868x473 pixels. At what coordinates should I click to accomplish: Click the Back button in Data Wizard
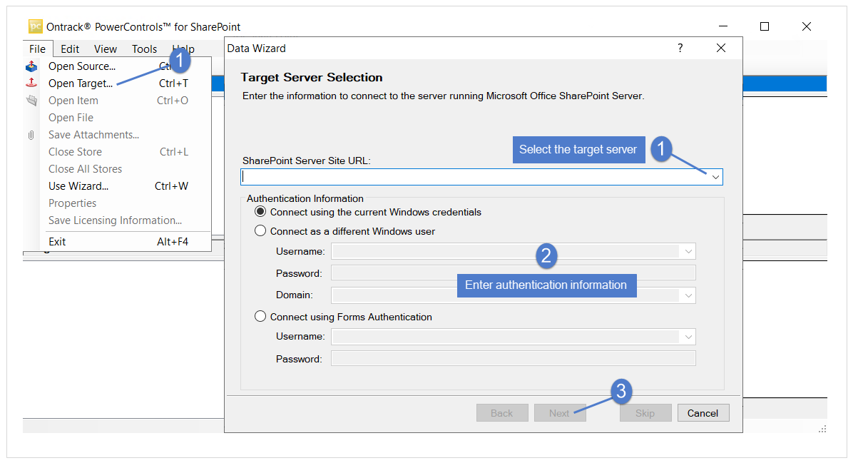(x=502, y=413)
